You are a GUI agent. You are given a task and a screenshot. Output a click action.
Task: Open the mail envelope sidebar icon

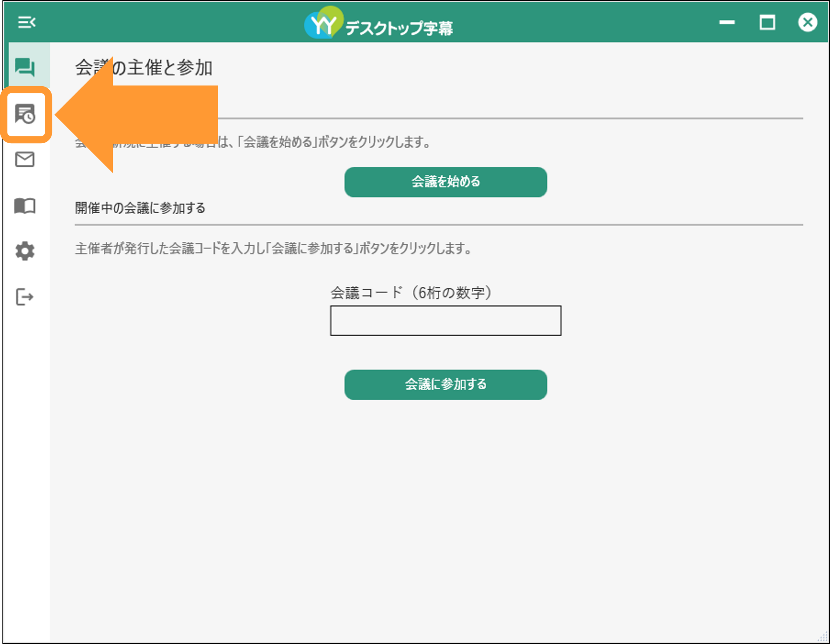(25, 159)
